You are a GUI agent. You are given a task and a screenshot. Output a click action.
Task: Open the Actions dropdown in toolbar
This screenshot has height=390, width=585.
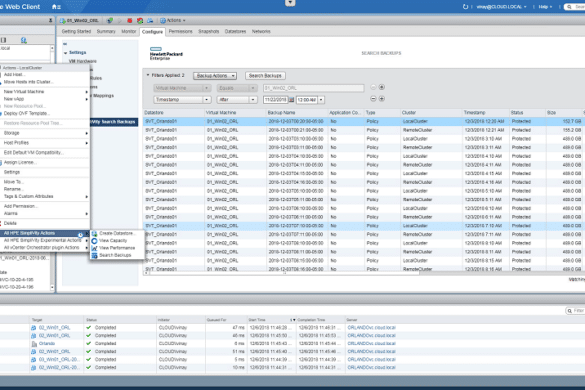173,21
